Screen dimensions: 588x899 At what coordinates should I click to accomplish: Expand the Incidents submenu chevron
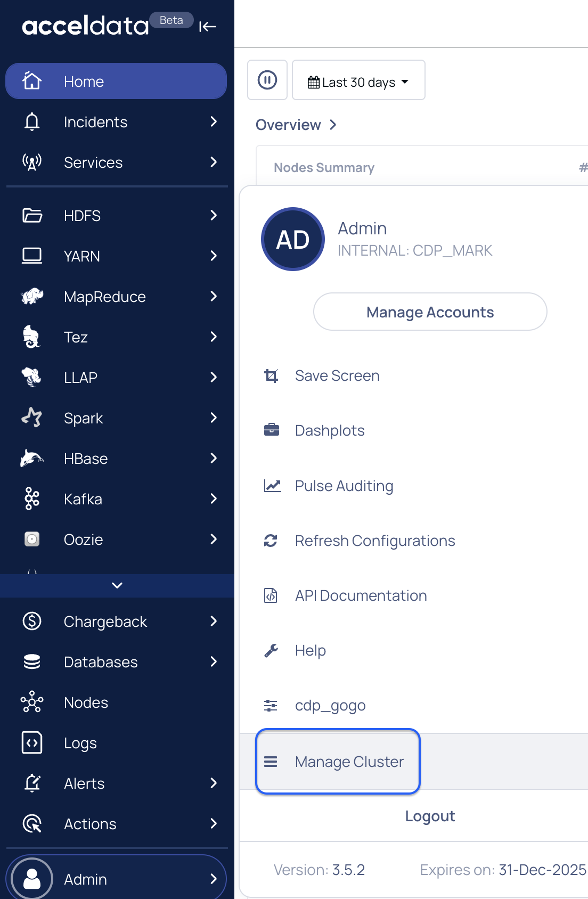click(214, 122)
